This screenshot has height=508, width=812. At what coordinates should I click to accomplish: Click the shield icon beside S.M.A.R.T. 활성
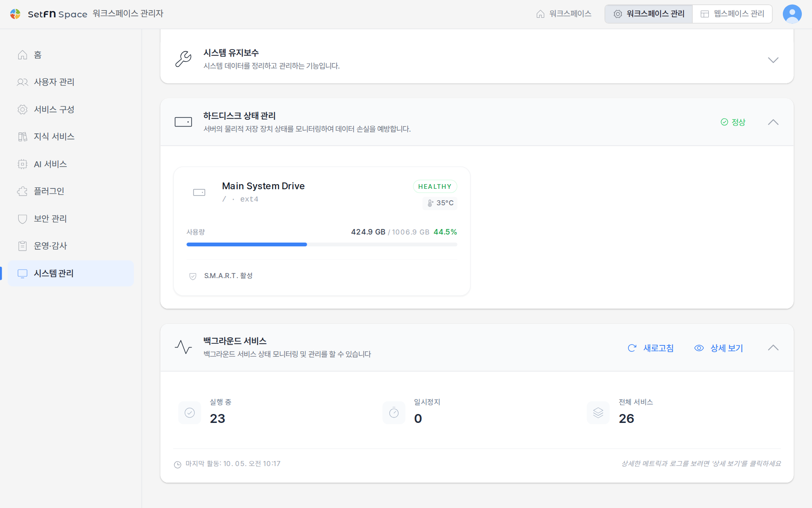tap(193, 276)
